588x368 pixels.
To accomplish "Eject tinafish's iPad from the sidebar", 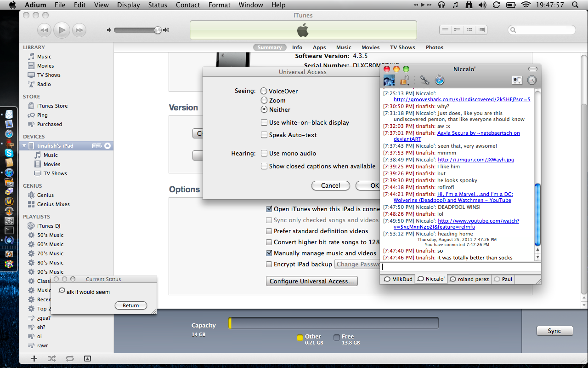I will (107, 146).
